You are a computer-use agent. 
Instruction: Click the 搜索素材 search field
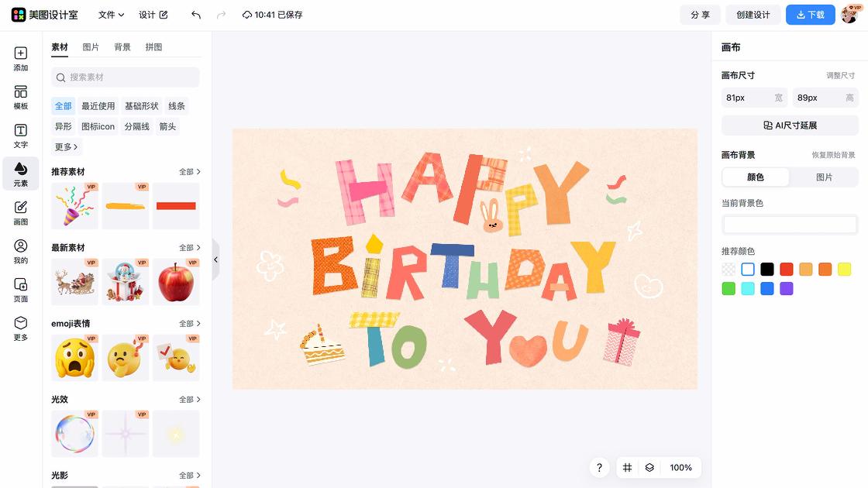point(126,77)
